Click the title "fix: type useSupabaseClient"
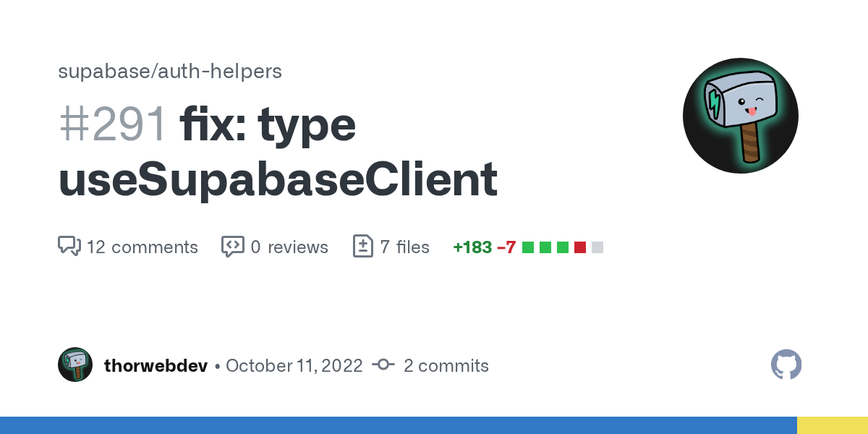868x434 pixels. click(278, 152)
